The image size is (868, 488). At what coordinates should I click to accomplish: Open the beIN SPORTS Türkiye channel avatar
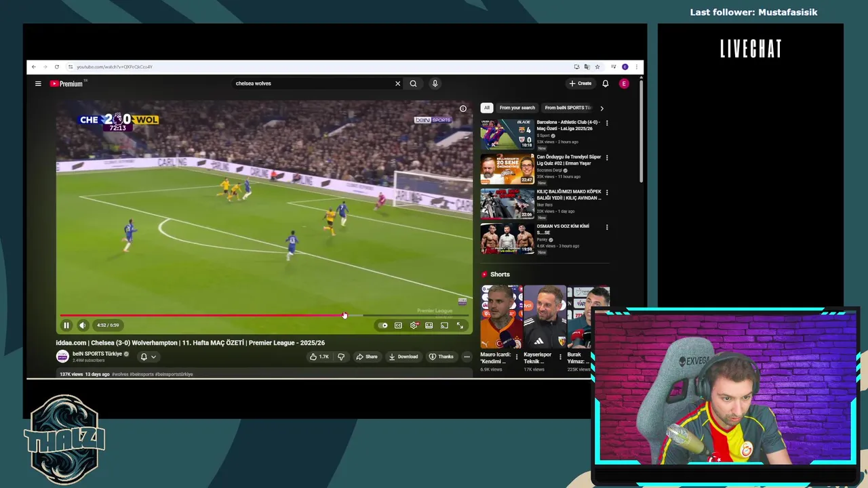point(62,357)
